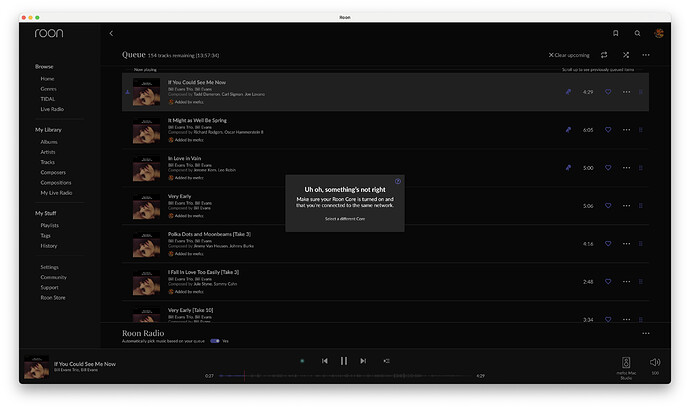Open zone picker speaker icon
The width and height of the screenshot is (690, 409).
[x=626, y=362]
